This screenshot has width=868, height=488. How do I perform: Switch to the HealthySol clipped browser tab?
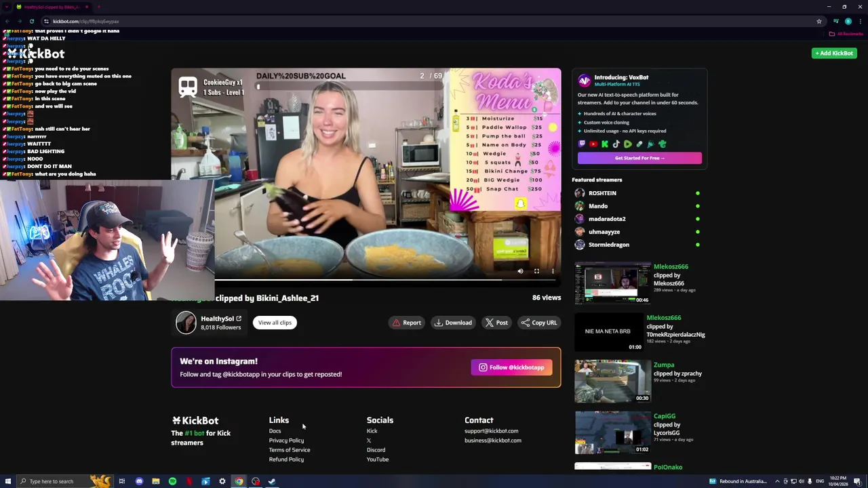point(53,7)
